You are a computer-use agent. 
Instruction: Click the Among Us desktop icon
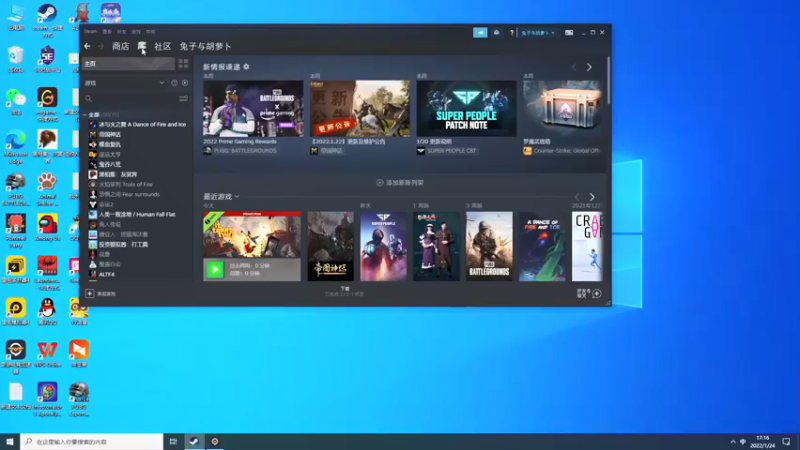(x=47, y=228)
